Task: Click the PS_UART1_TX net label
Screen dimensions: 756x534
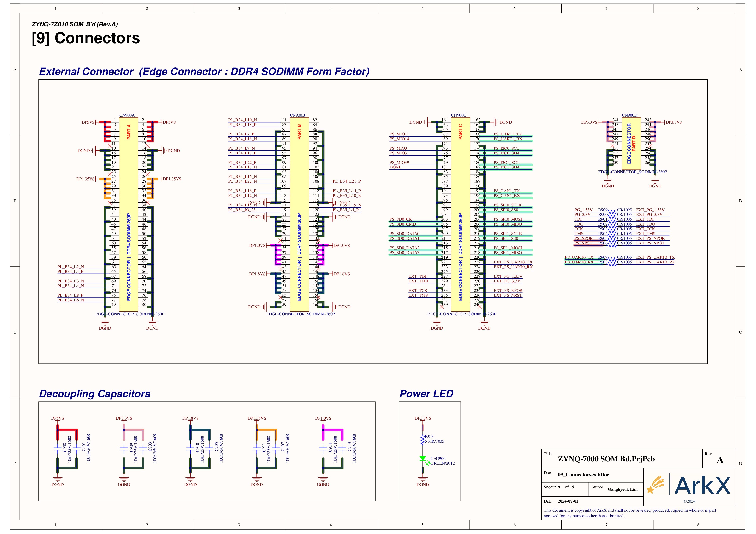Action: pyautogui.click(x=508, y=134)
